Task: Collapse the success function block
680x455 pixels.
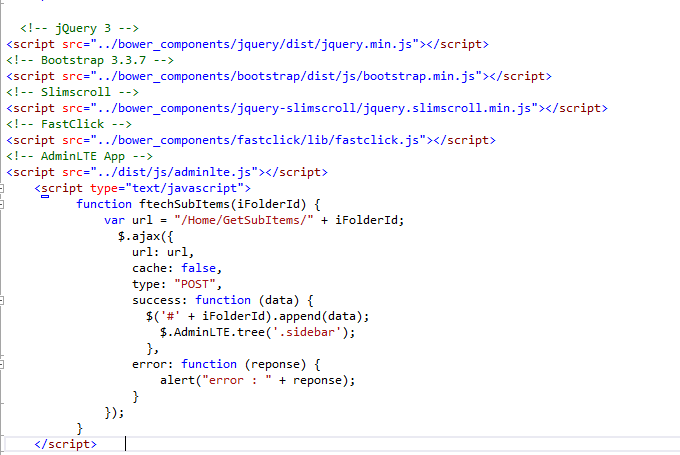Action: [x=2, y=300]
